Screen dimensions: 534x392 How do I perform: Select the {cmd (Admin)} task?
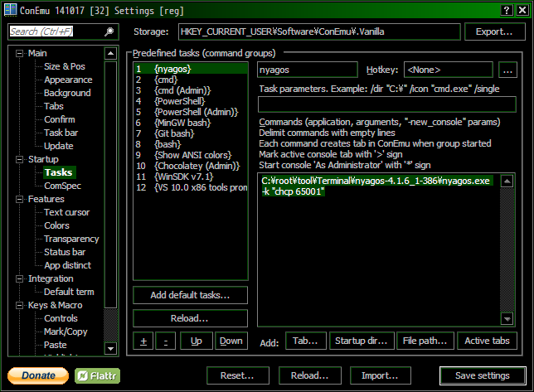pos(191,90)
